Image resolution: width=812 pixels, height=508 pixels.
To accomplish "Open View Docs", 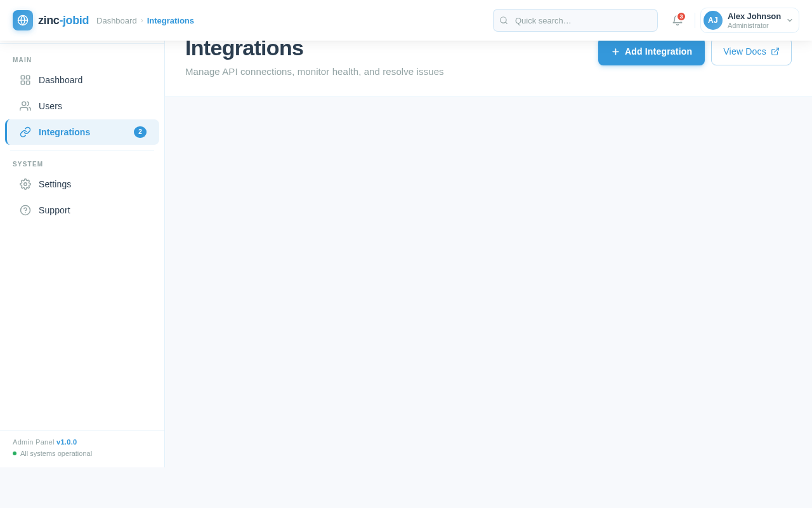I will point(751,51).
